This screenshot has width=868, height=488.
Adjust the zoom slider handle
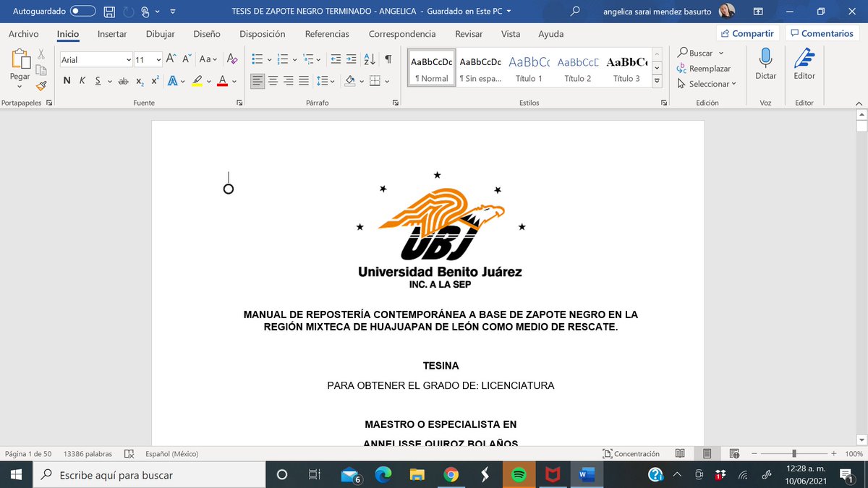point(794,454)
